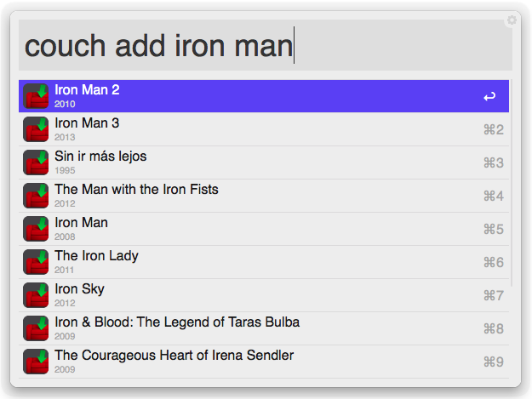
Task: Choose Sin ir más lejos from results
Action: click(x=255, y=162)
